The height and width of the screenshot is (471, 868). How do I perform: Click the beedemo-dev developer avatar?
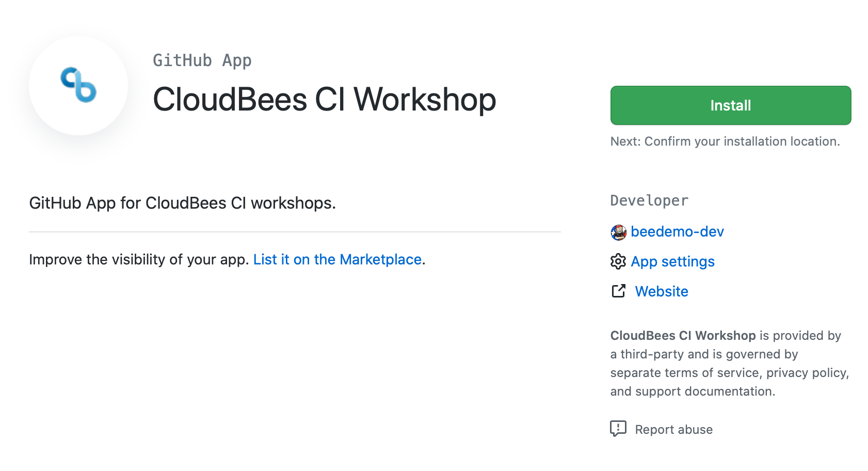point(618,232)
